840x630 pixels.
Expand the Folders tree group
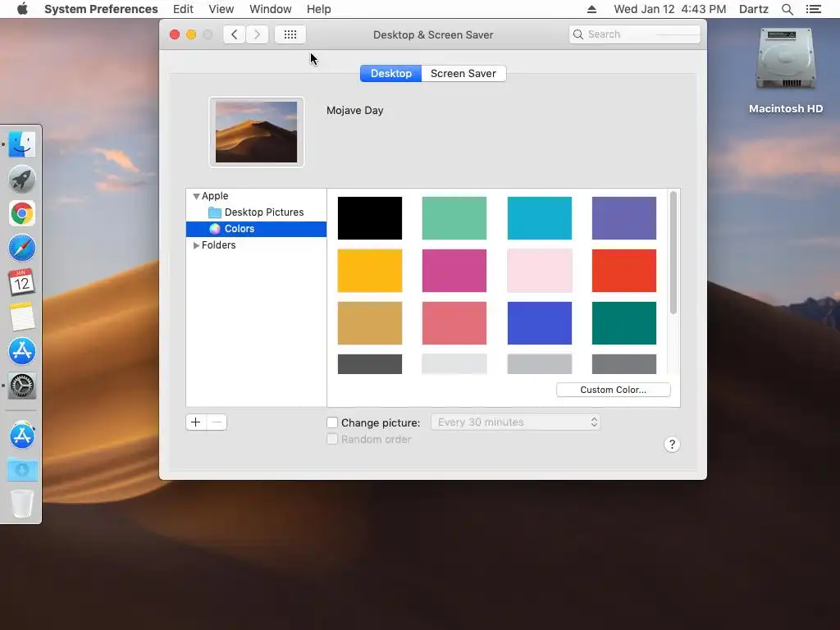click(196, 244)
